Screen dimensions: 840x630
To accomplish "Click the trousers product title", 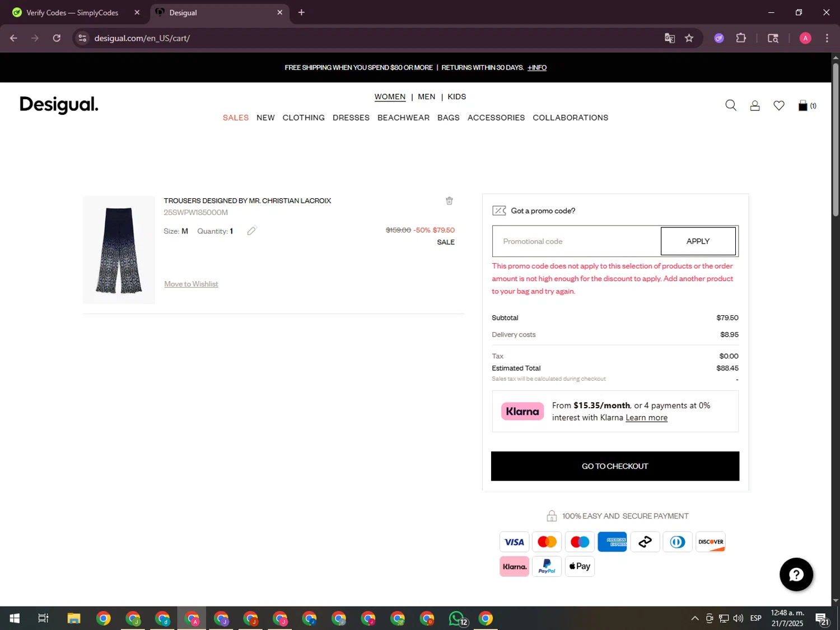I will click(x=247, y=200).
